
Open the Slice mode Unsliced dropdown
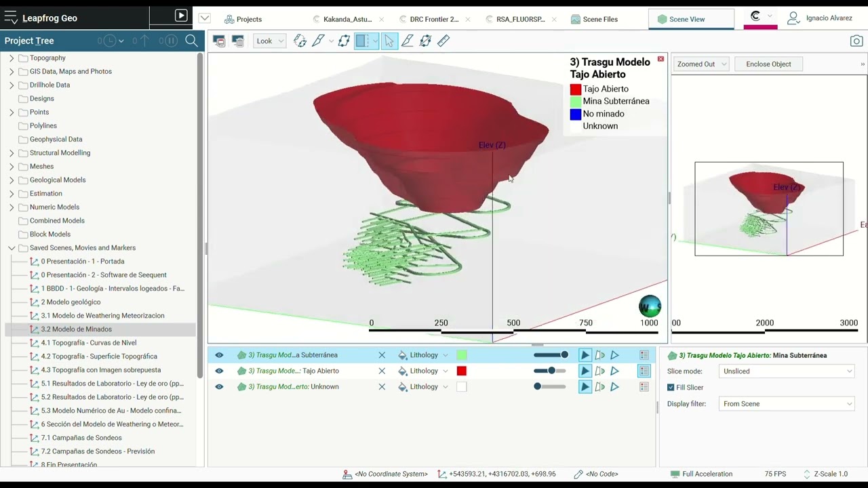click(x=787, y=371)
